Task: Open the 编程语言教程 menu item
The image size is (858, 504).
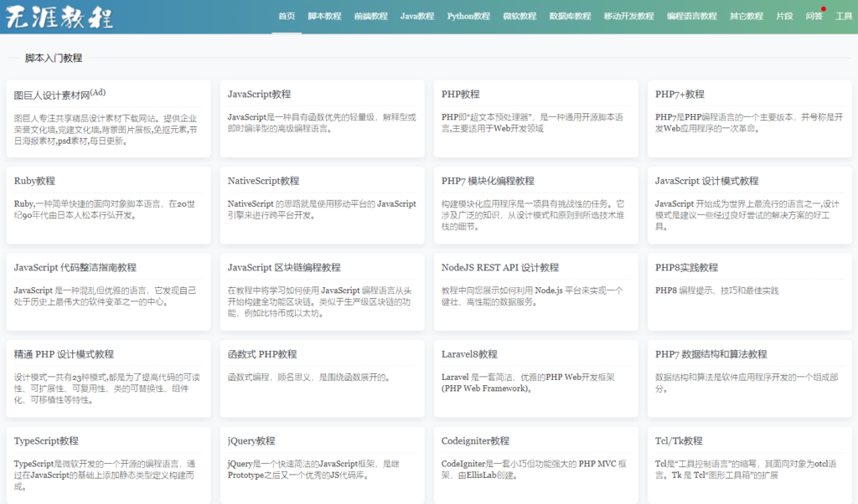Action: [692, 15]
